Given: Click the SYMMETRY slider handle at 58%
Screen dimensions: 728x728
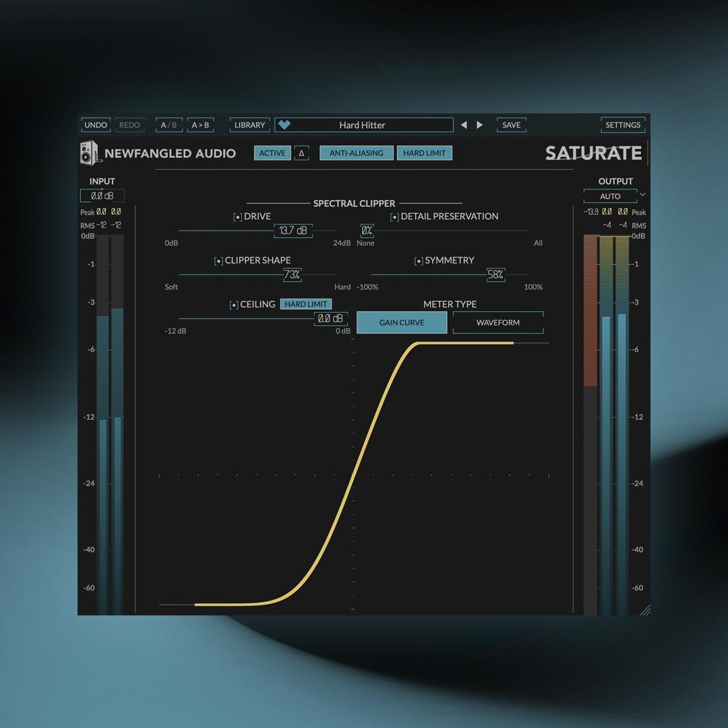Looking at the screenshot, I should click(x=495, y=275).
